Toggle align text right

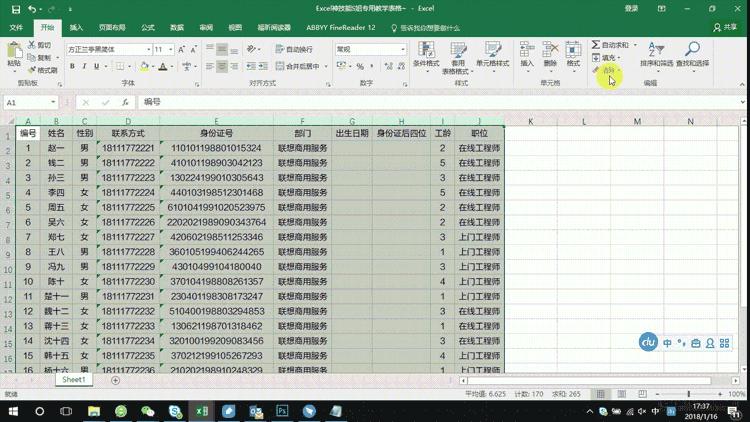click(234, 67)
